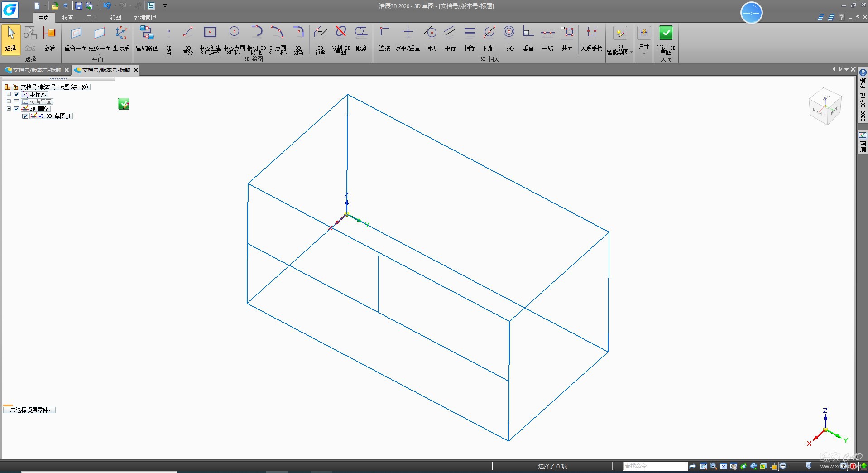Click the Save icon in quick access

pos(79,6)
